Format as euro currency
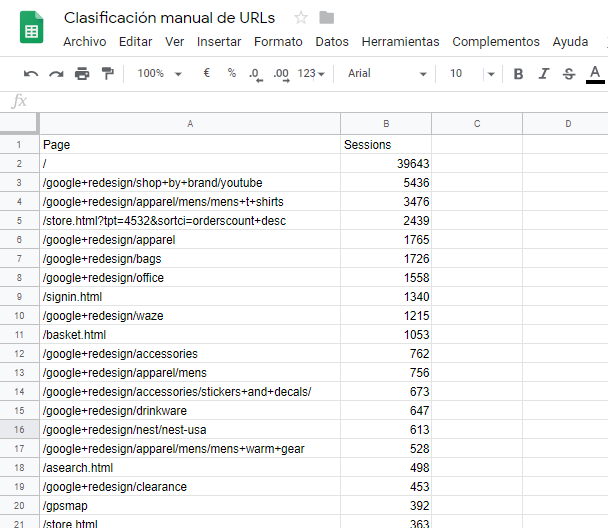The height and width of the screenshot is (528, 608). pos(207,73)
